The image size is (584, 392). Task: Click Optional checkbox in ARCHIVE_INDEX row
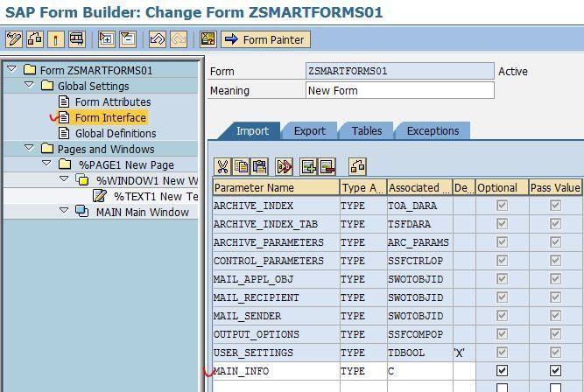click(x=502, y=206)
